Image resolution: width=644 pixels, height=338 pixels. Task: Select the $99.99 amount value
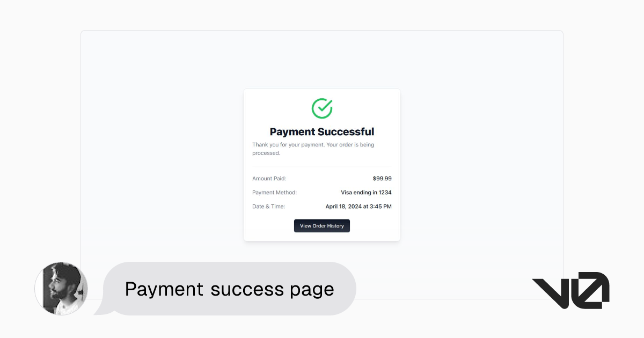click(382, 178)
